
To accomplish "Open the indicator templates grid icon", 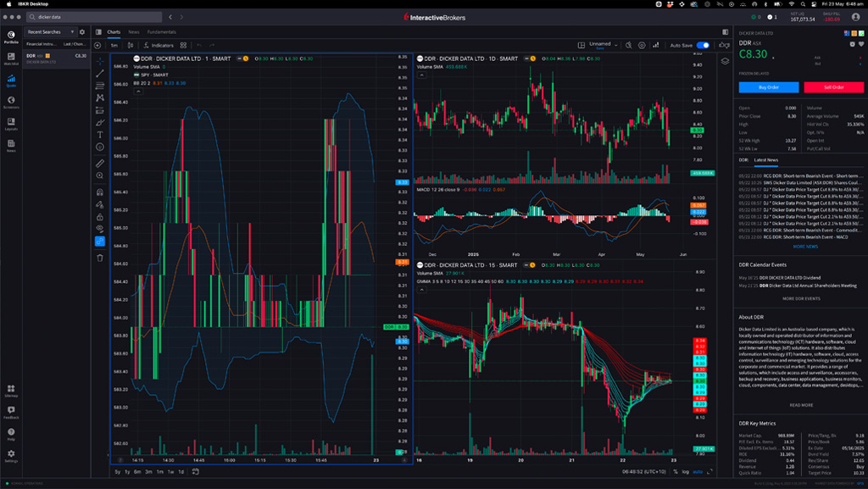I will coord(183,46).
